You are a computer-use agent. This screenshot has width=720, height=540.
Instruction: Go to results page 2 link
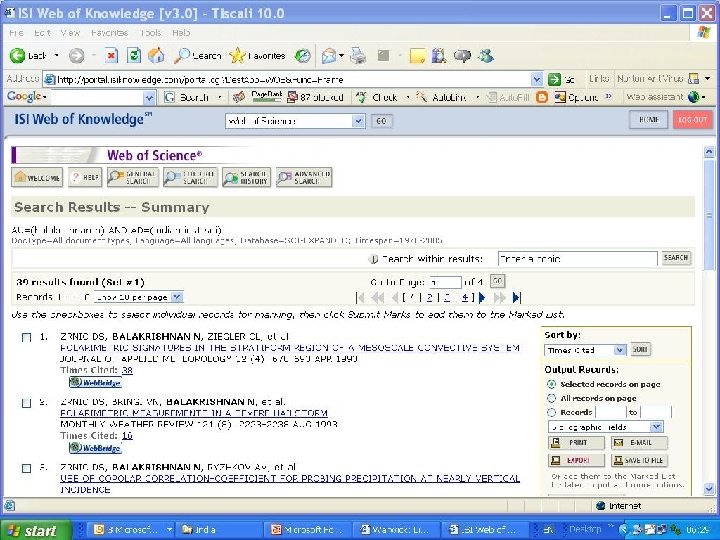click(429, 298)
